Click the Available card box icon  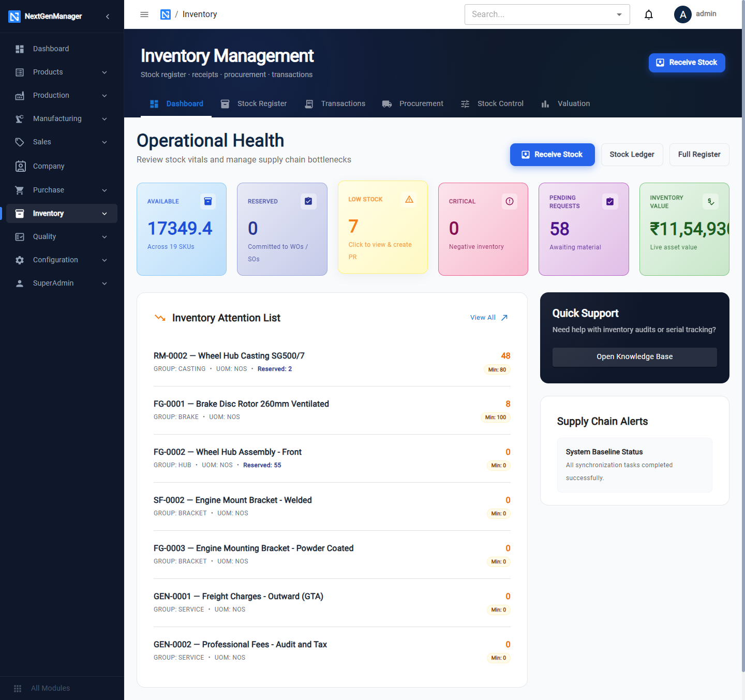click(208, 201)
